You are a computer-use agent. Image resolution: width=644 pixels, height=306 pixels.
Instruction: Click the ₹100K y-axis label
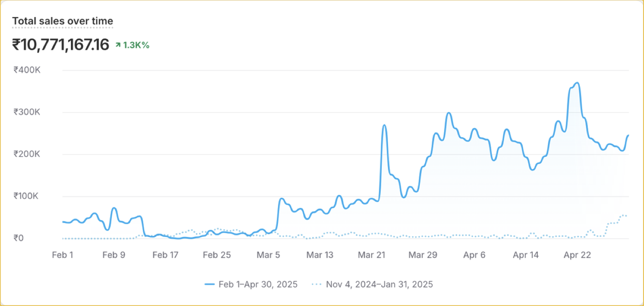tap(27, 196)
